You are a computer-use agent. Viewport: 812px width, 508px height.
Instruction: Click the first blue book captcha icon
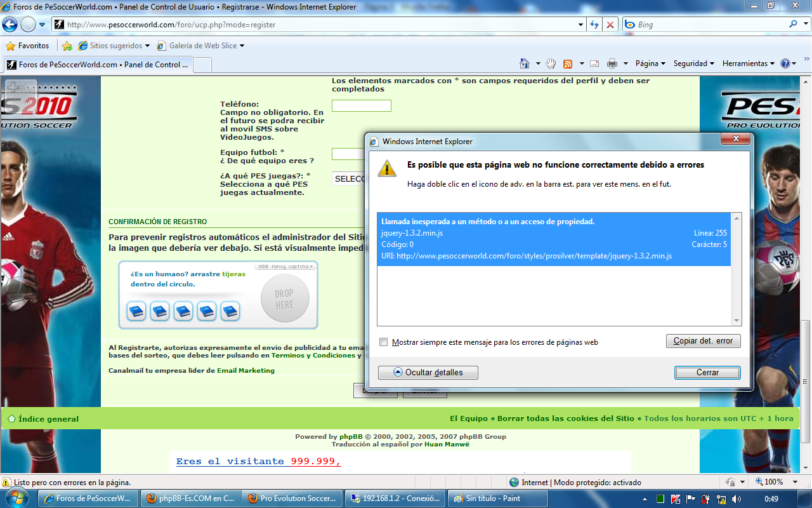[x=136, y=311]
